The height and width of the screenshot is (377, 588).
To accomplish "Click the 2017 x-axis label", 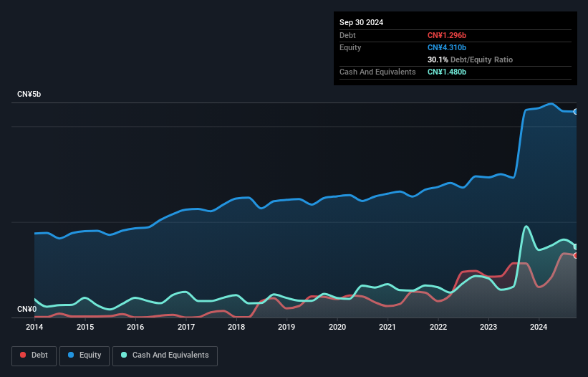I will (186, 327).
